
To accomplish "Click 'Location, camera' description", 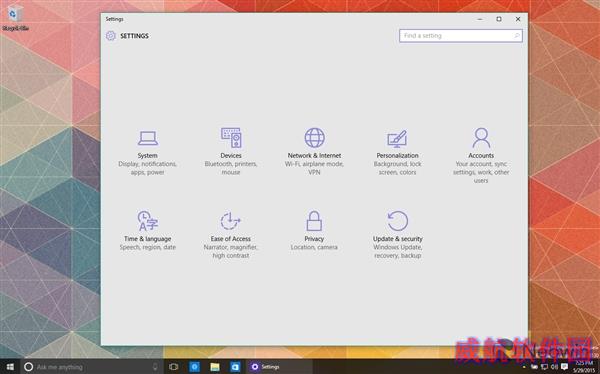I will click(314, 247).
